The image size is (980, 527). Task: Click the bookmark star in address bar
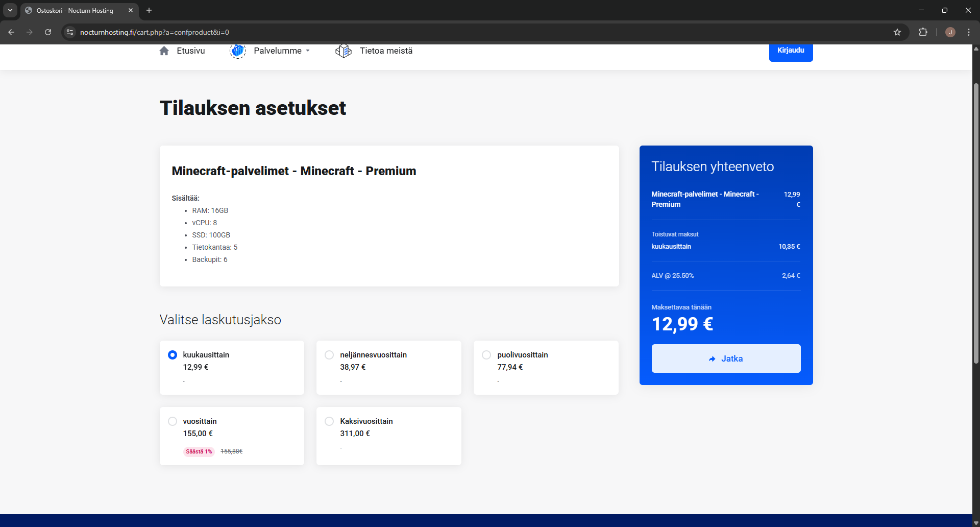click(897, 32)
